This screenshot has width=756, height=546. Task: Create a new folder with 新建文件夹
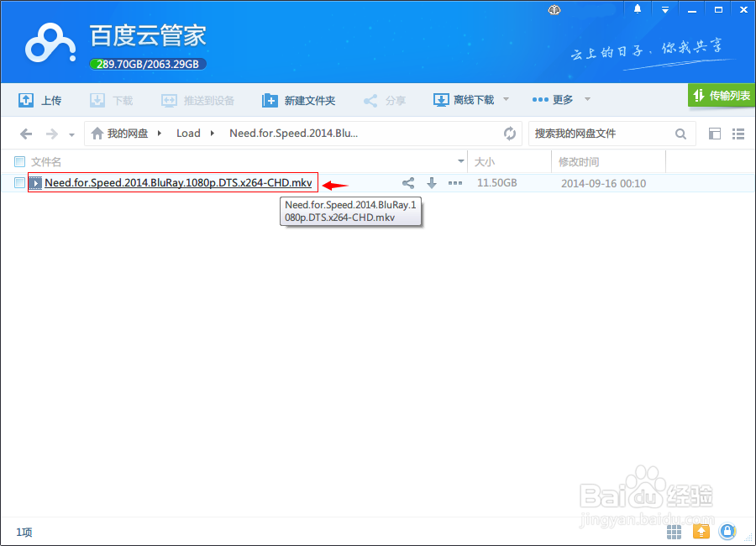(298, 100)
